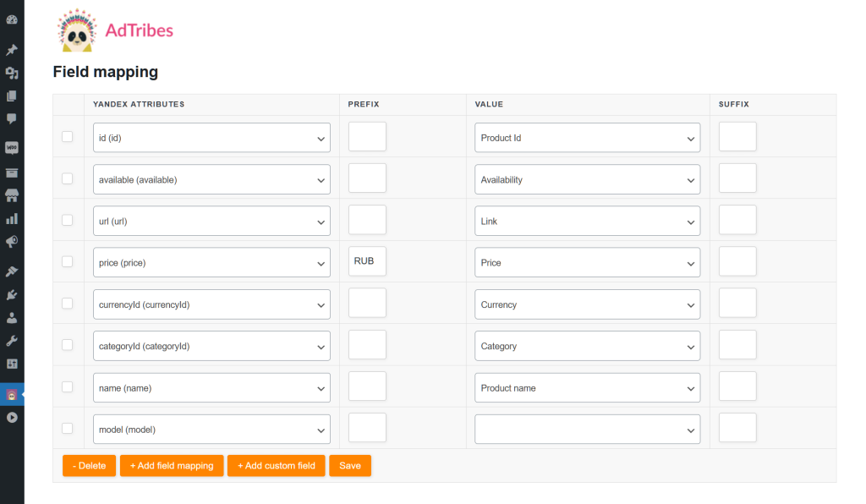This screenshot has height=504, width=866.
Task: Select the highlighted AdTribes panda sidebar icon
Action: point(12,395)
